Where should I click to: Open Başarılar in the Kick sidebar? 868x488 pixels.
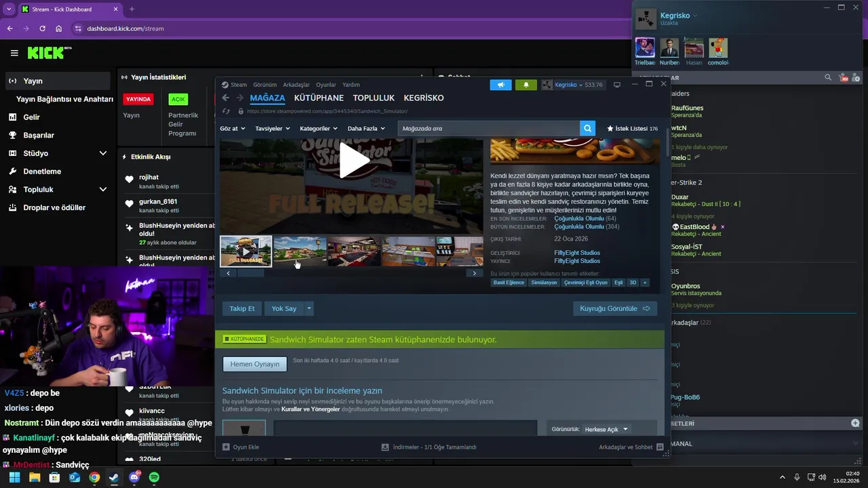(39, 135)
